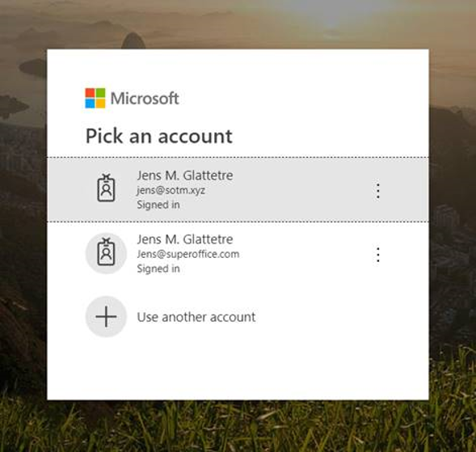Select the Jens@superoffice.com email address
This screenshot has width=476, height=452.
click(188, 254)
